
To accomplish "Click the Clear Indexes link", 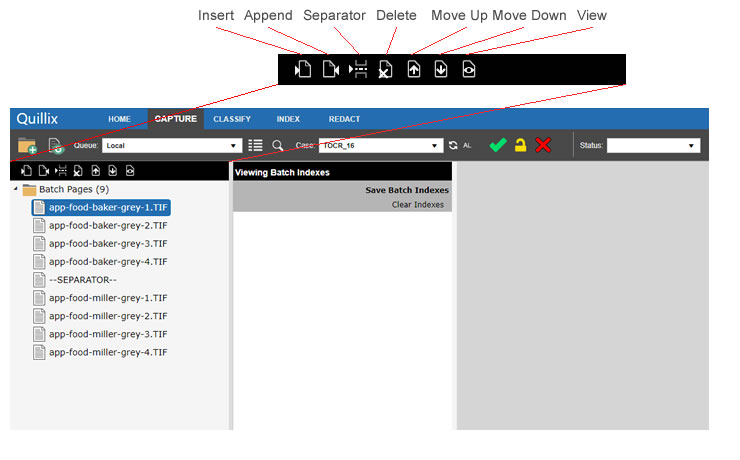I will tap(417, 204).
